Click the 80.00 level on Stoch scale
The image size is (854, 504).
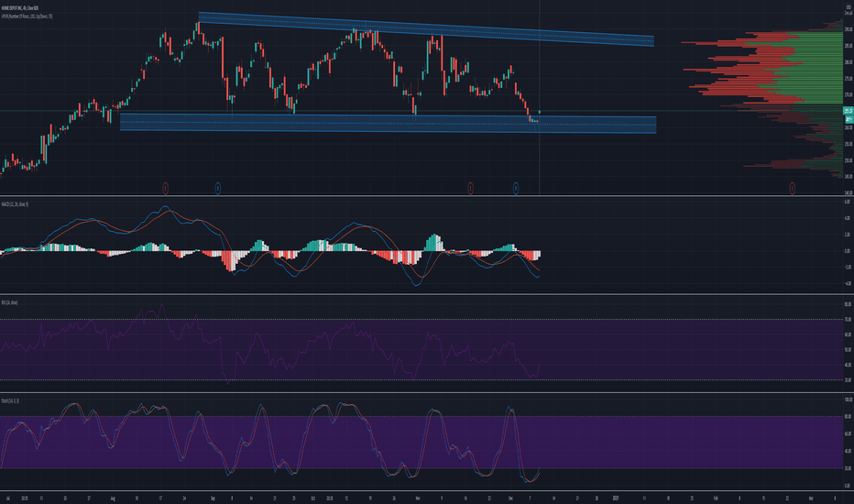[x=848, y=417]
